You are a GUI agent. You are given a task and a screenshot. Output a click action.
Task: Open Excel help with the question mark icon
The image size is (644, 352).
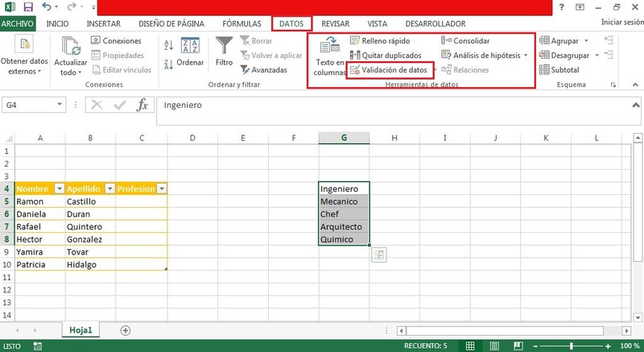[x=561, y=7]
